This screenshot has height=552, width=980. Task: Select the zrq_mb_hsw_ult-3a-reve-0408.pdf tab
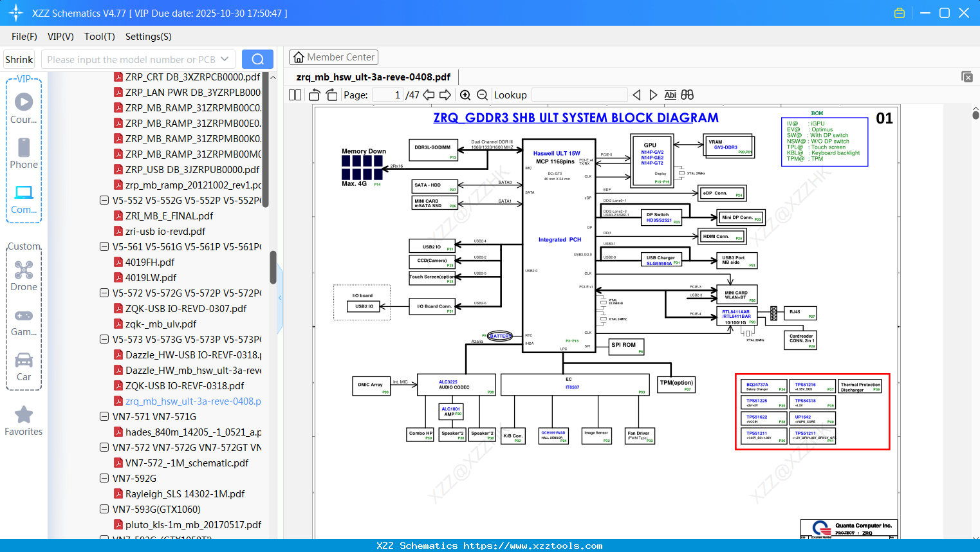click(x=373, y=77)
